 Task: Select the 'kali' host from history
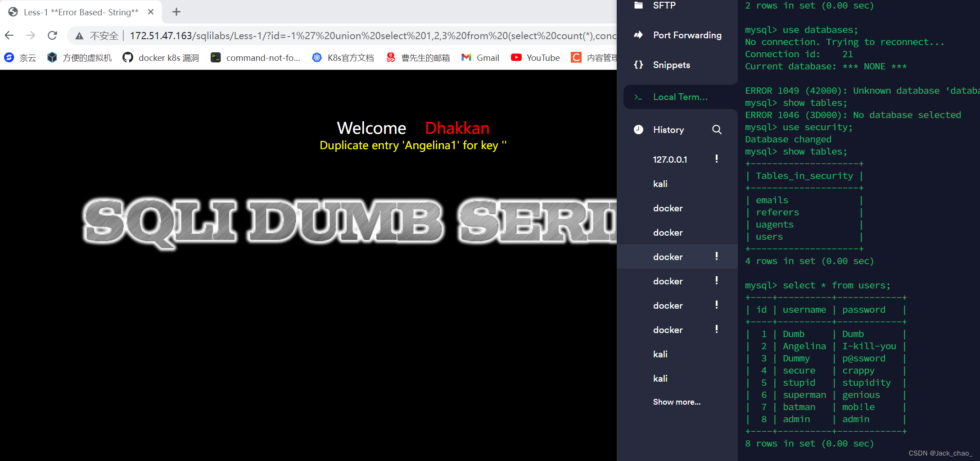point(660,183)
